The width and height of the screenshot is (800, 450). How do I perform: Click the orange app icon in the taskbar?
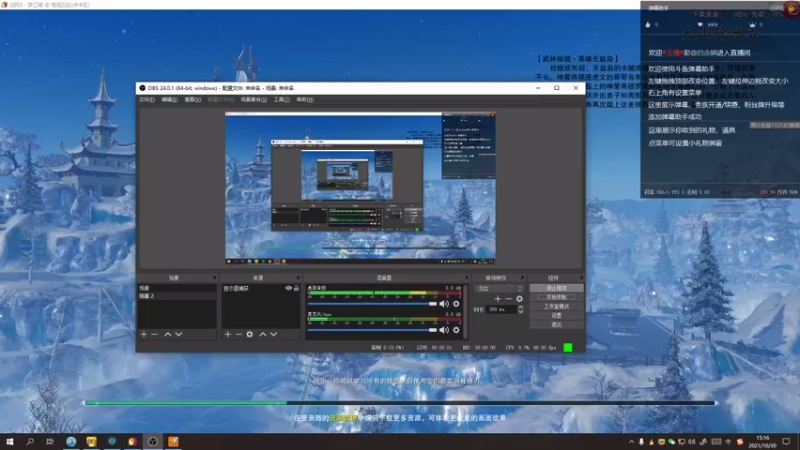click(x=173, y=441)
